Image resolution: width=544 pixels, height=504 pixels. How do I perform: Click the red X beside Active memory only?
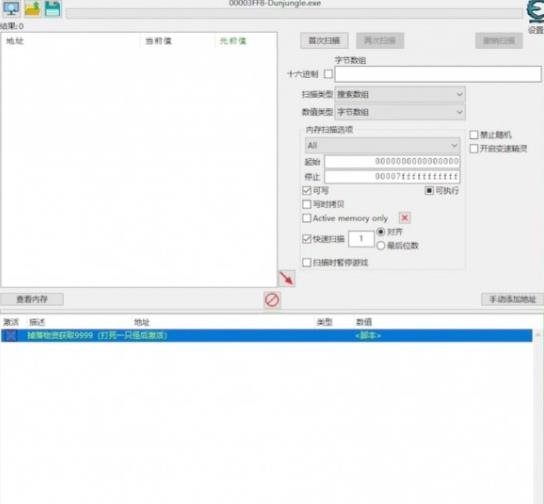(x=405, y=218)
